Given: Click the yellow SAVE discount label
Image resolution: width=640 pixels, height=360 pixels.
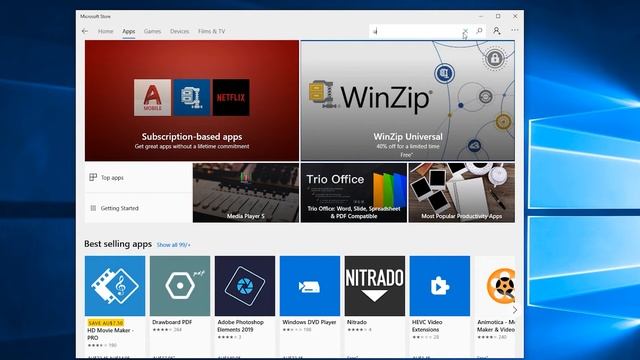Looking at the screenshot, I should point(106,323).
